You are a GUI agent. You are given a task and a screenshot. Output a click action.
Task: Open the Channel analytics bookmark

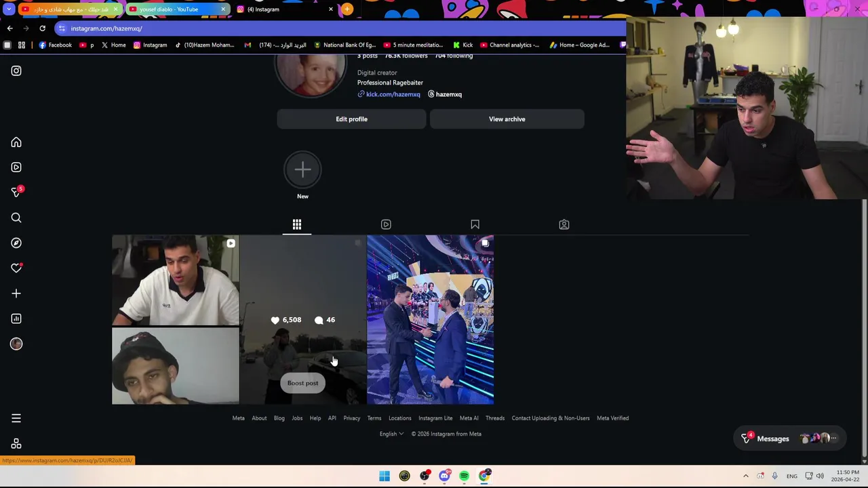pyautogui.click(x=509, y=45)
